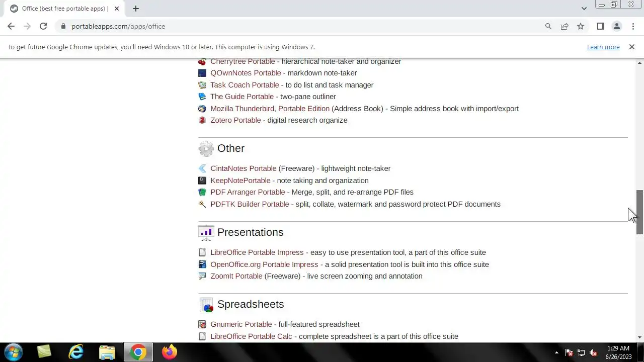Open the Chrome profile avatar
Viewport: 644px width, 362px height.
pyautogui.click(x=616, y=26)
